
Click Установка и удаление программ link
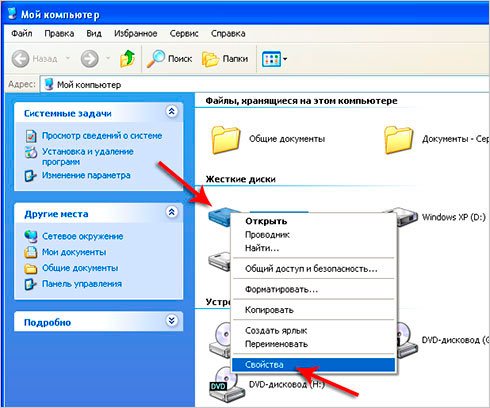[88, 156]
